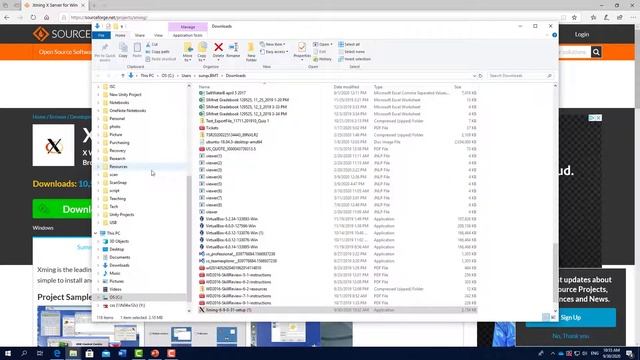The image size is (640, 360).
Task: Select the Unity Projects folder in tree
Action: point(122,214)
